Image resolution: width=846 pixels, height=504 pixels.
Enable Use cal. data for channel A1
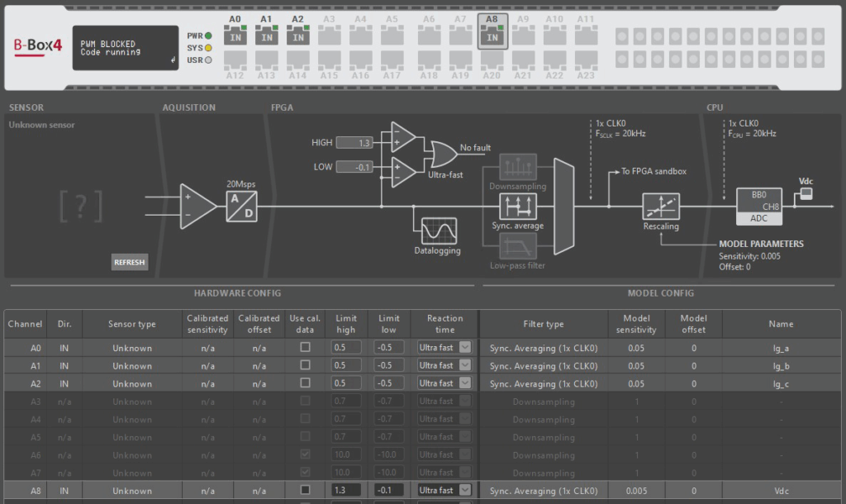click(x=305, y=365)
